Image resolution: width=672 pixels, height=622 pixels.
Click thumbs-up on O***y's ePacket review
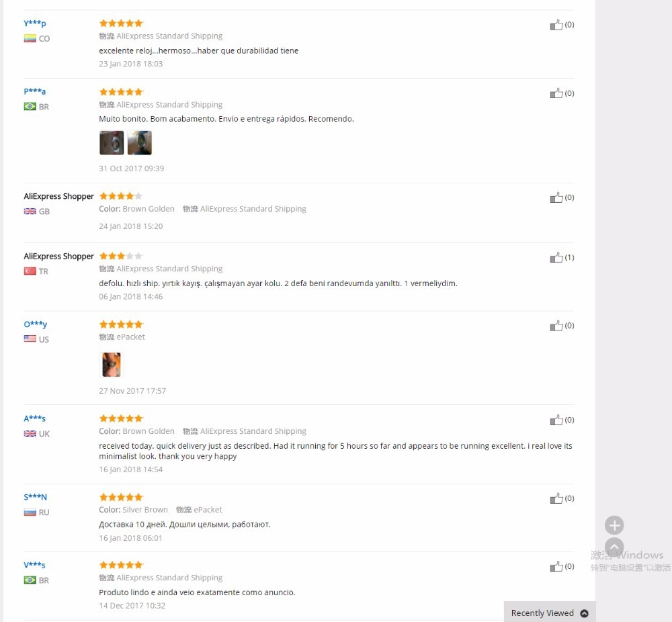coord(556,326)
